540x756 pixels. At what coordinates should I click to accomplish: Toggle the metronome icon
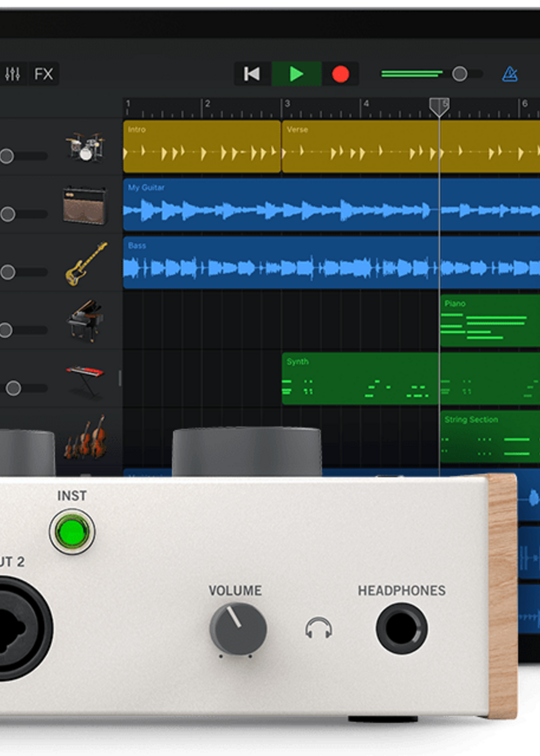click(510, 74)
